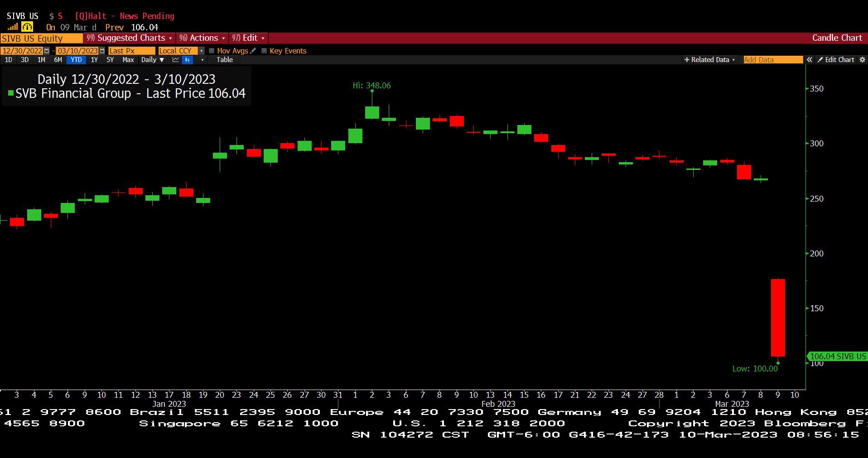Click the end date field 03/10/2023
868x458 pixels.
pyautogui.click(x=77, y=51)
